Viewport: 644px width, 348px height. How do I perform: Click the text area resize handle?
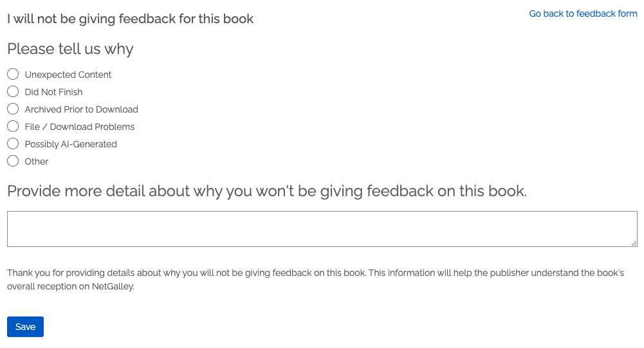(x=634, y=243)
